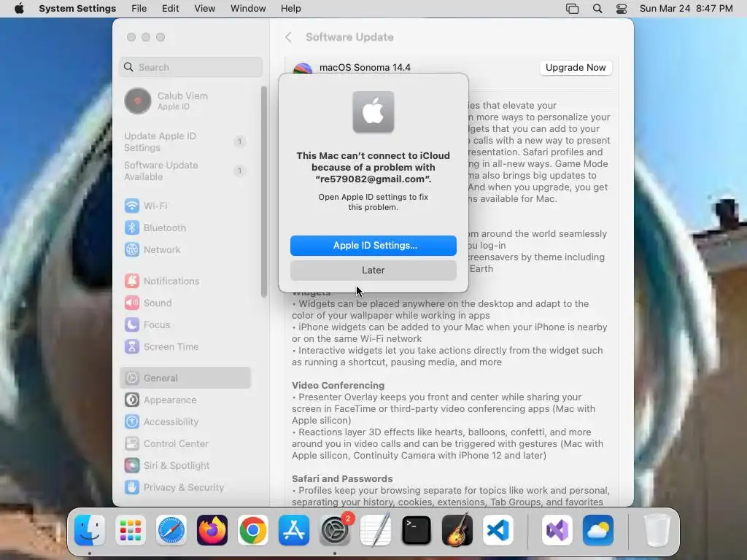Open the Window menu
Screen dimensions: 747x560
(x=248, y=9)
